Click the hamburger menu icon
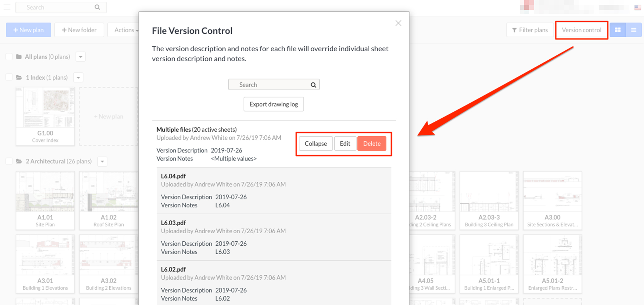The width and height of the screenshot is (644, 305). 7,7
